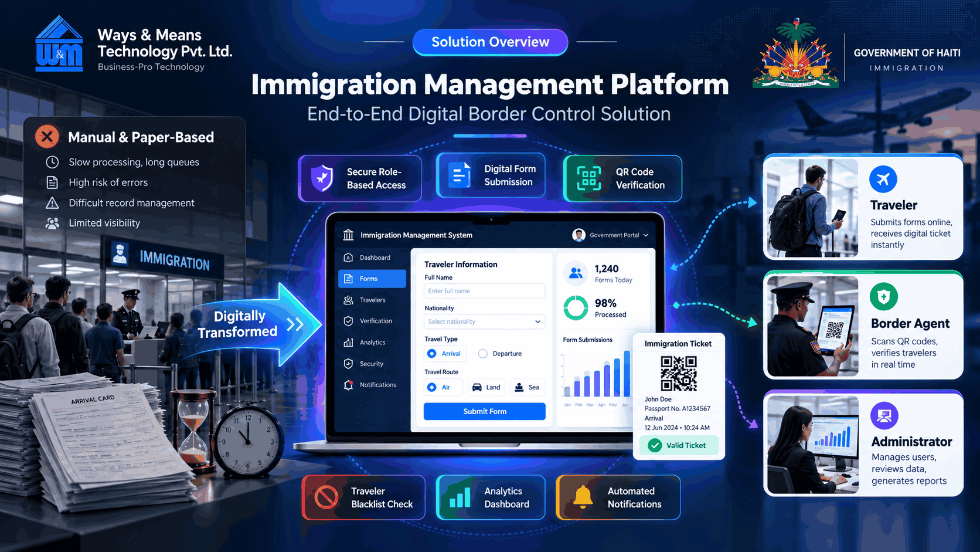The image size is (980, 552).
Task: Open Forms in the sidebar
Action: click(372, 279)
